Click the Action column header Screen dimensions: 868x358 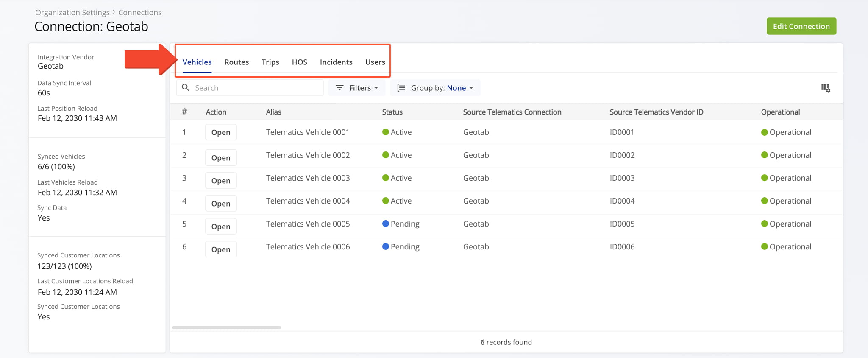216,112
